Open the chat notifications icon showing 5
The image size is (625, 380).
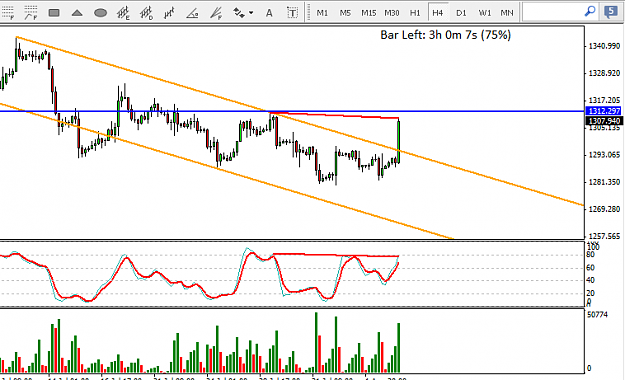click(x=610, y=12)
